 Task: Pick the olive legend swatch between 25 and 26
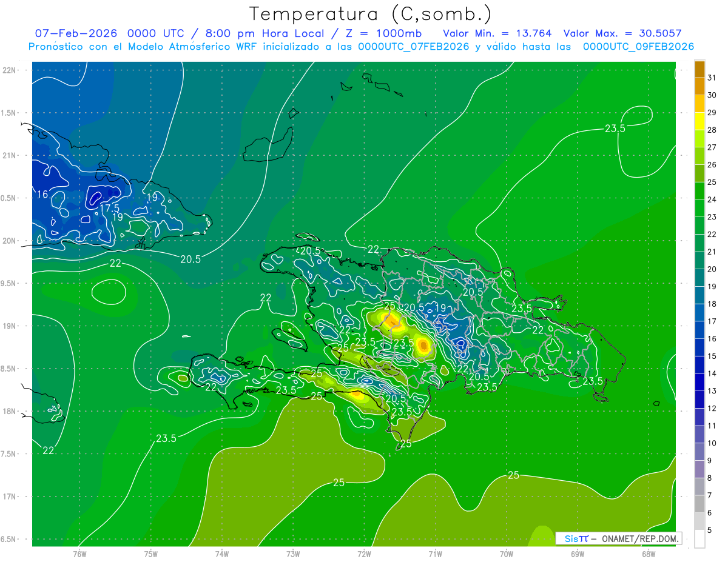[699, 173]
